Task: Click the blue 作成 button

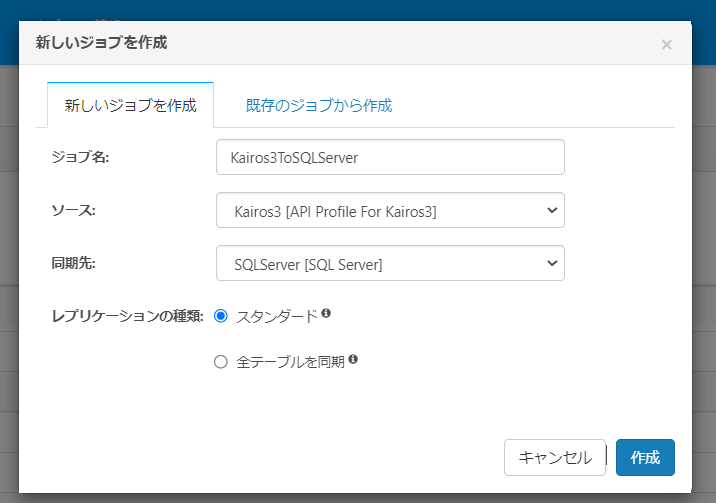Action: pyautogui.click(x=645, y=457)
